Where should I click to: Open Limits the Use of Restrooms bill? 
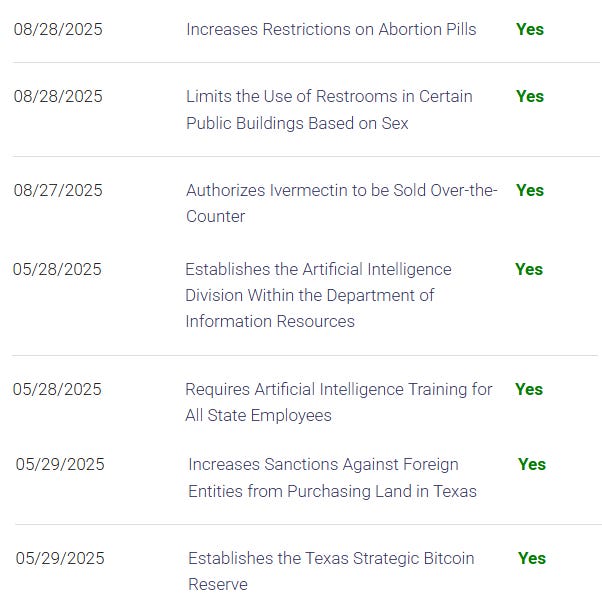(x=329, y=110)
